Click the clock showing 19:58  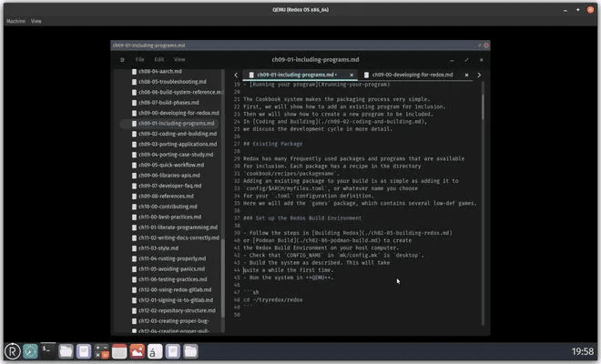coord(582,350)
